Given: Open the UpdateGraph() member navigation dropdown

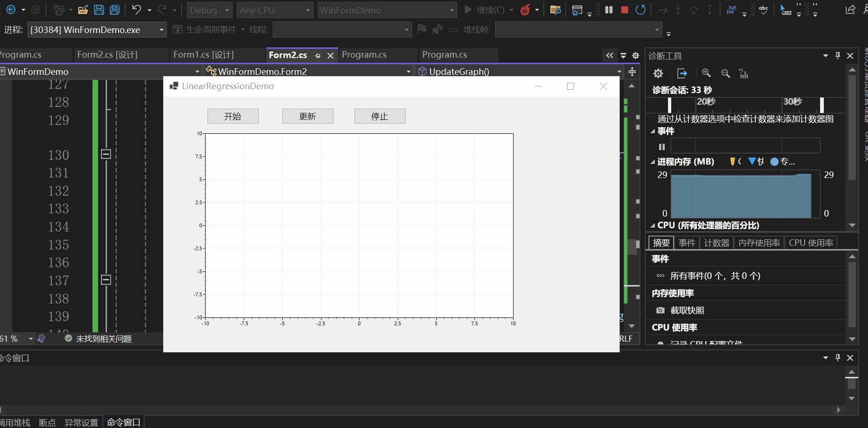Looking at the screenshot, I should (619, 72).
